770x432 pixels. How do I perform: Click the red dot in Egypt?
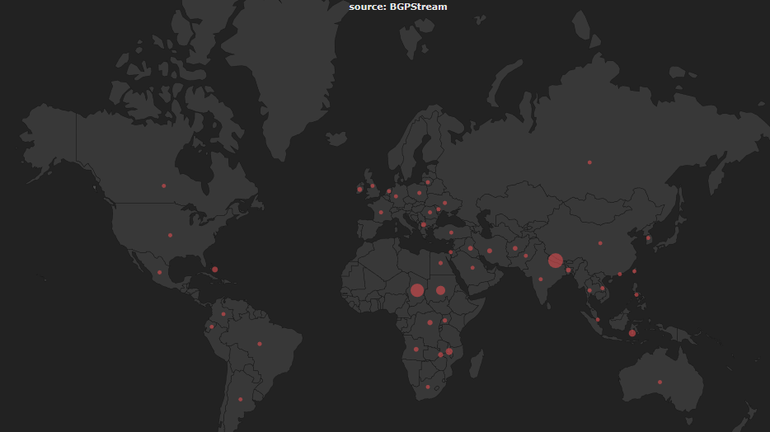(440, 263)
